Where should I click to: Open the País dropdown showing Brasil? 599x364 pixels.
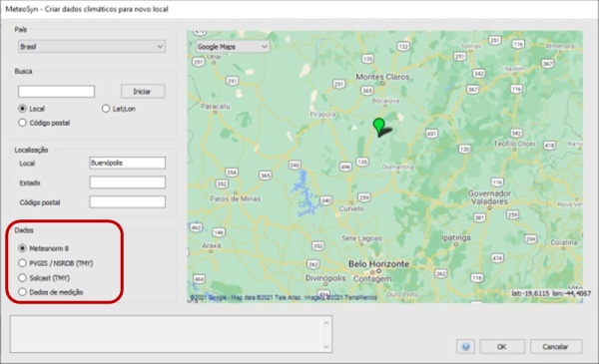pos(92,47)
